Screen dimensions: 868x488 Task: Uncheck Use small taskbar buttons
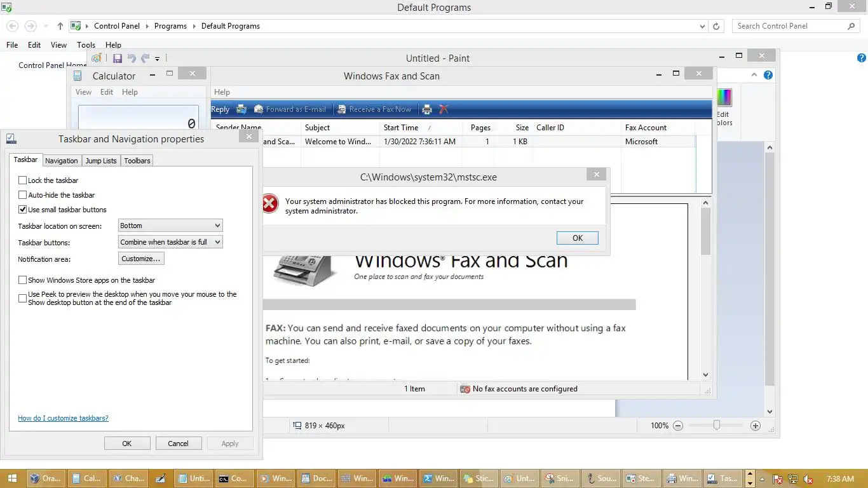[23, 210]
